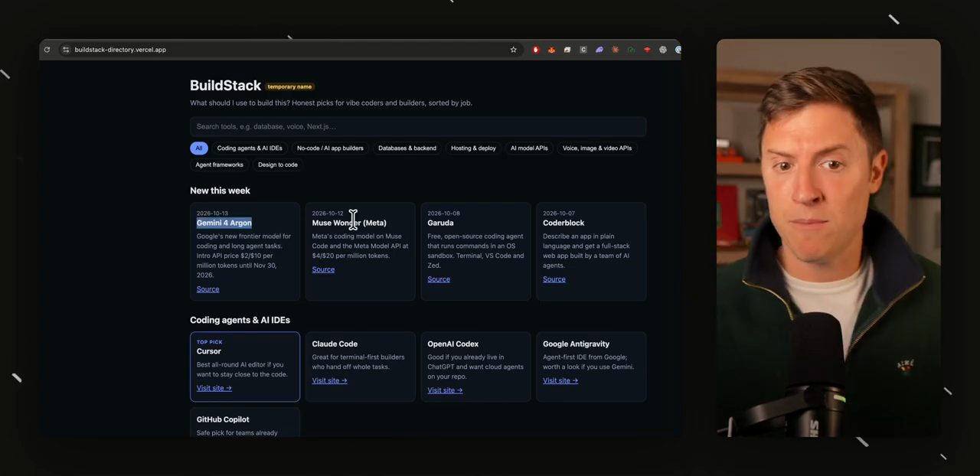Click the 'TOP PICK' label on Cursor card
This screenshot has width=980, height=476.
(210, 342)
